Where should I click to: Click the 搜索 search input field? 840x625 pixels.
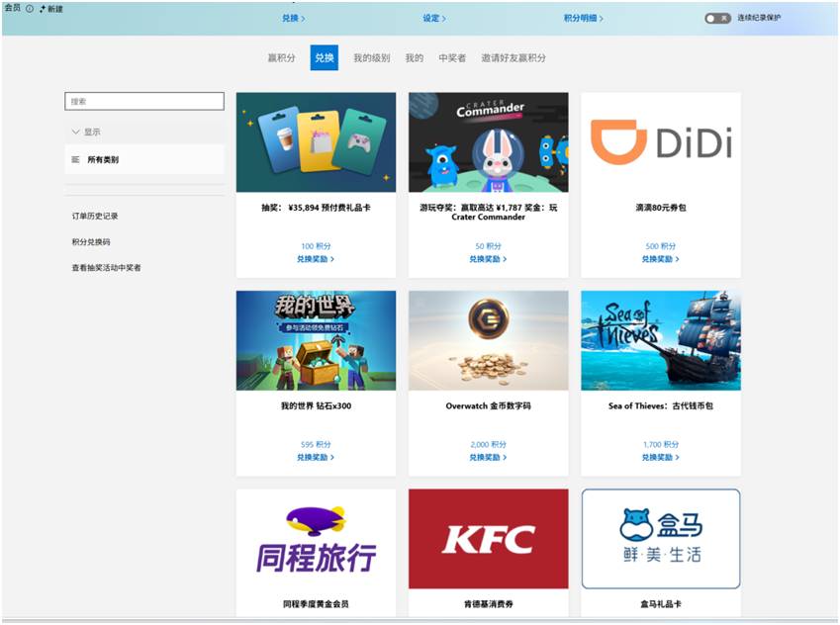point(144,101)
